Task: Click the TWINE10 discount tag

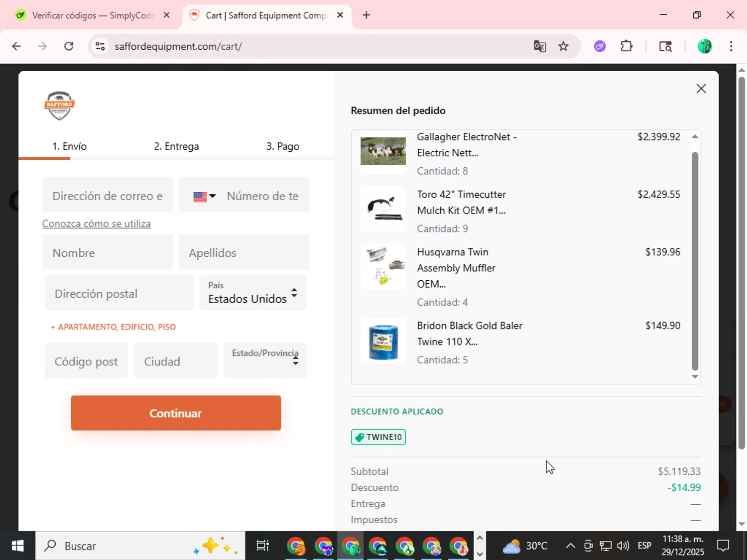Action: point(378,437)
